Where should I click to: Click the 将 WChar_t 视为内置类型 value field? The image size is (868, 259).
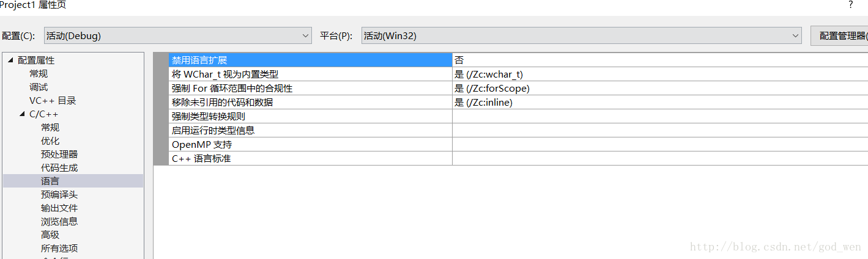click(659, 75)
